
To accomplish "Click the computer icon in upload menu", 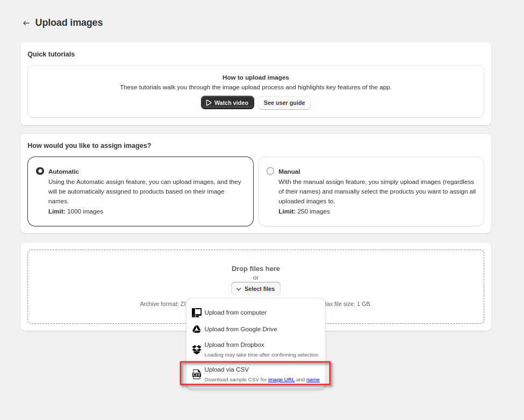I will [x=197, y=312].
